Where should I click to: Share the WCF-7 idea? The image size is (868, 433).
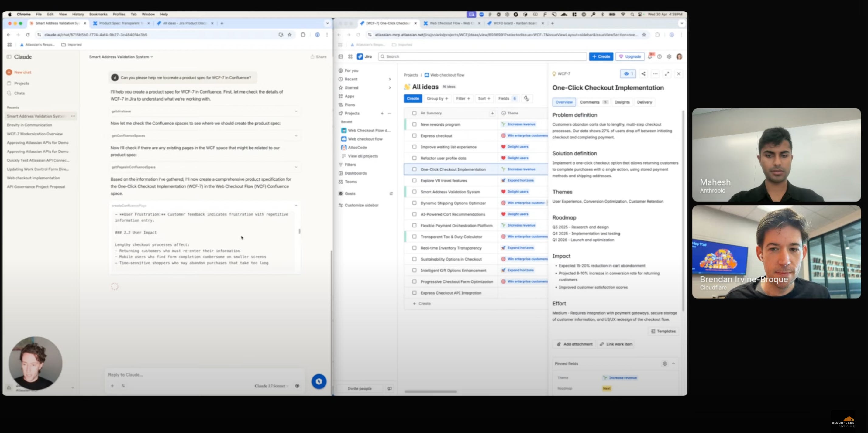coord(643,74)
